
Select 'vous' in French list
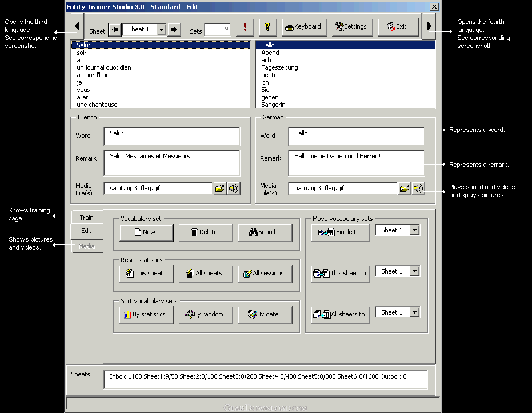(x=161, y=90)
